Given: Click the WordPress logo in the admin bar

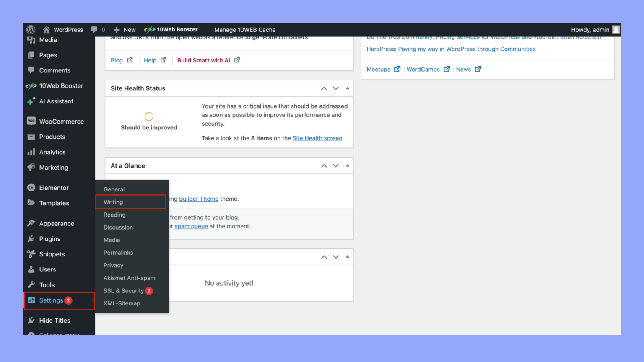Looking at the screenshot, I should coord(31,29).
